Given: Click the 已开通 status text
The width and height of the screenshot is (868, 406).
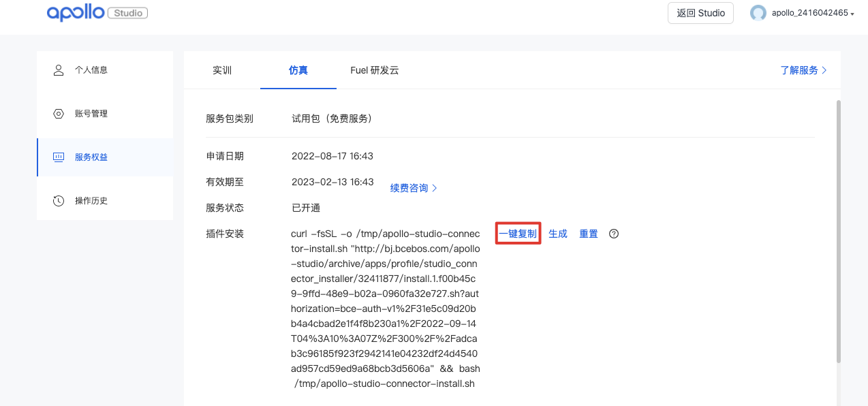Looking at the screenshot, I should click(x=306, y=208).
